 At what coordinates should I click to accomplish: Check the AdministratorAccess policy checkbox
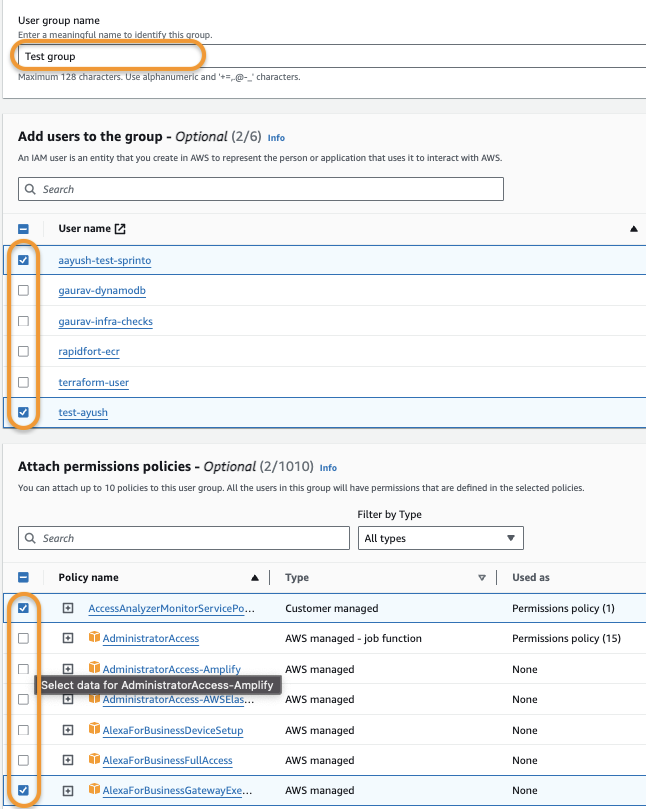click(x=23, y=638)
